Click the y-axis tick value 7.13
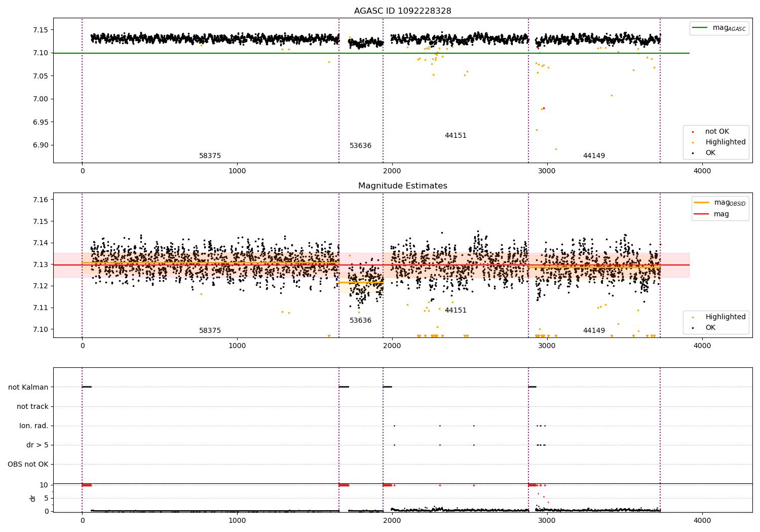 click(x=40, y=264)
